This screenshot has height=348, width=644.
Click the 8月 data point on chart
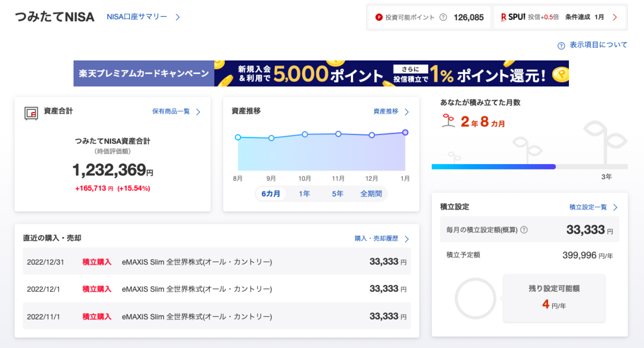(238, 137)
